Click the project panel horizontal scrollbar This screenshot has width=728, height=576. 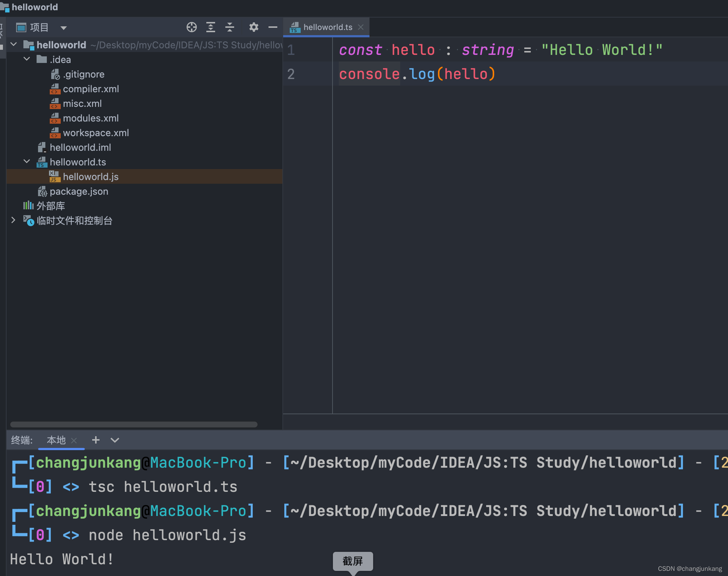(x=134, y=424)
